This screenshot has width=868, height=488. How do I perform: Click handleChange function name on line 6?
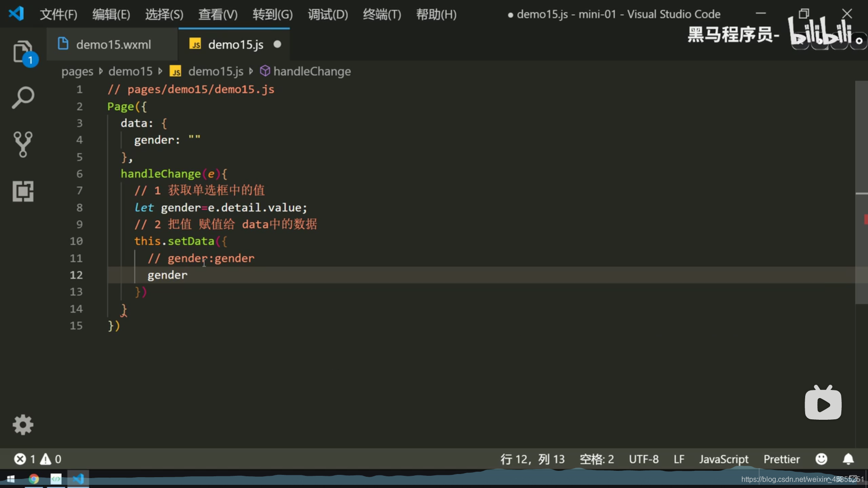pyautogui.click(x=160, y=174)
